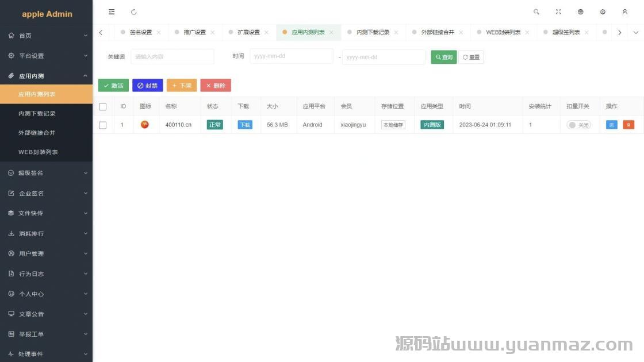Click the app icon of 400110.cn
644x362 pixels.
144,124
